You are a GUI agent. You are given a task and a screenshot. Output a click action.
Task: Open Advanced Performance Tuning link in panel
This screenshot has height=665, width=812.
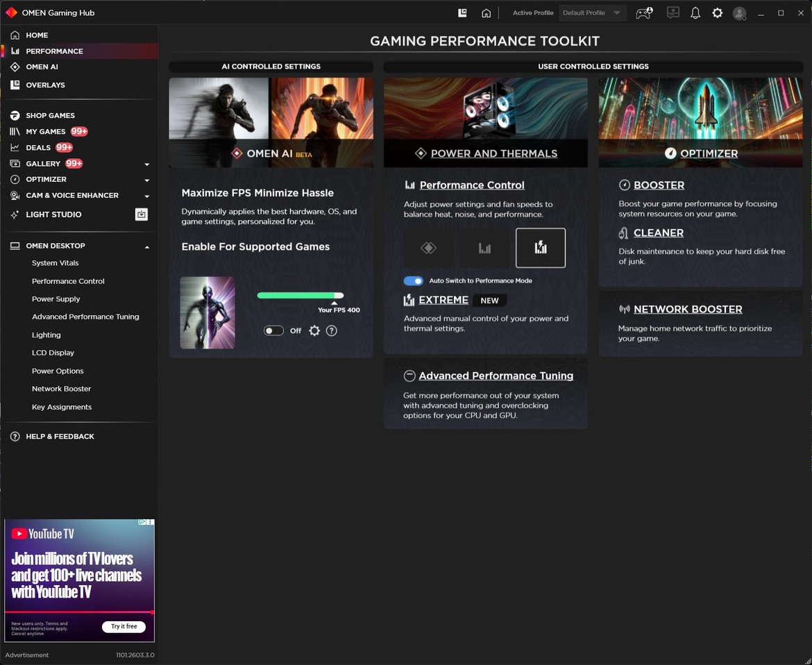496,376
